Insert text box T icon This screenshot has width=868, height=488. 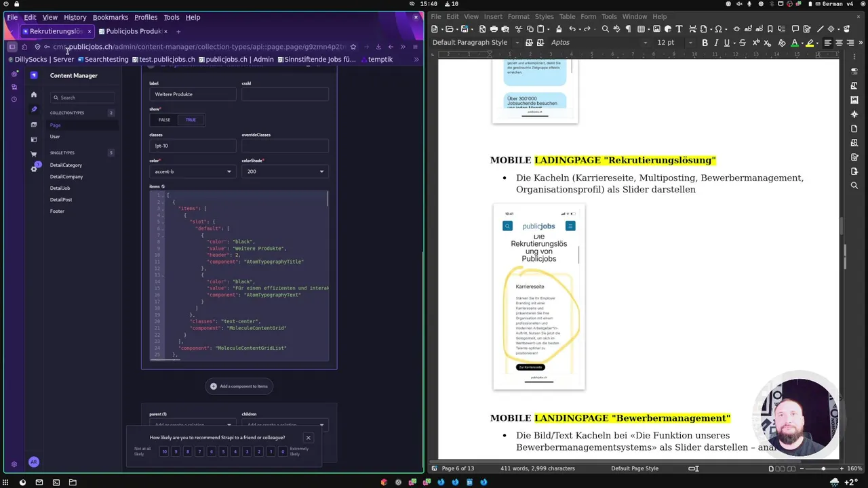[679, 29]
